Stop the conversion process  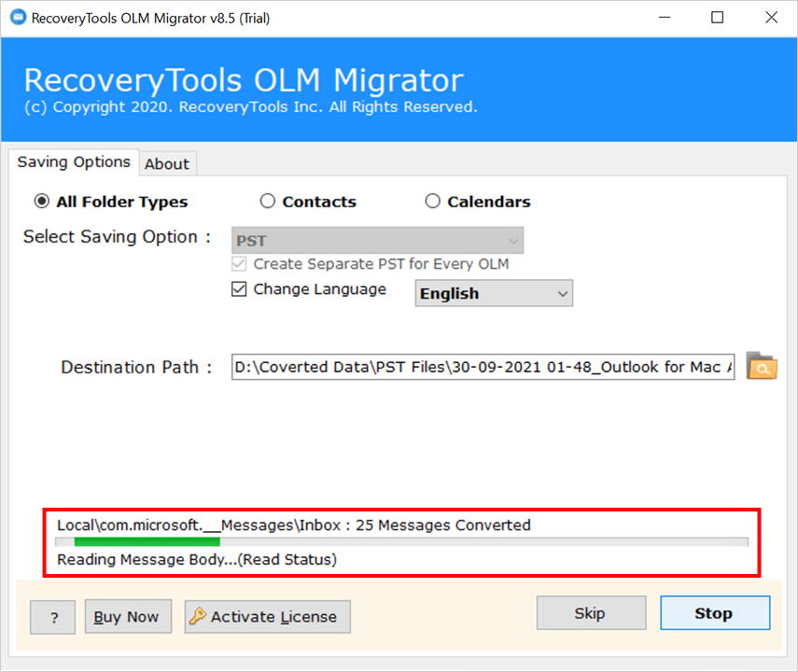715,613
